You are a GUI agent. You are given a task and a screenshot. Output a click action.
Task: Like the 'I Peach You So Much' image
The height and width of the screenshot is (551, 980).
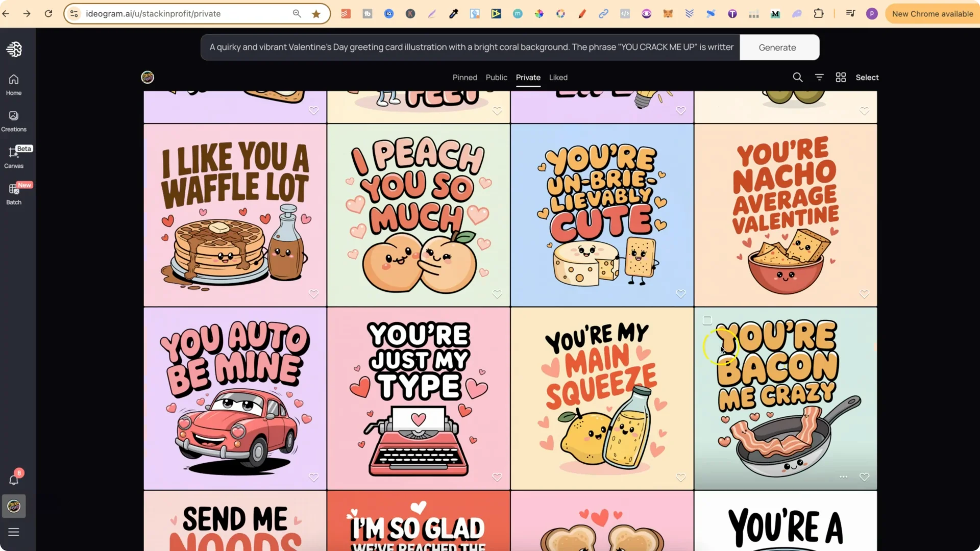click(x=497, y=294)
